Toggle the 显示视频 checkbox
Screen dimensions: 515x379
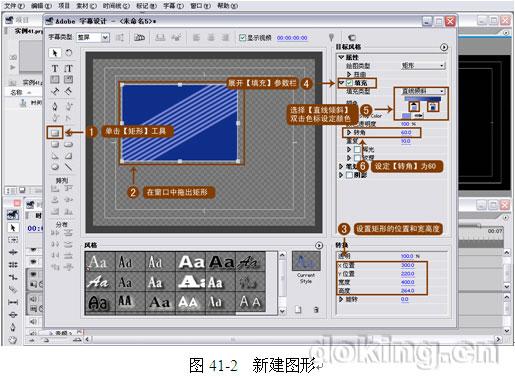tap(242, 37)
